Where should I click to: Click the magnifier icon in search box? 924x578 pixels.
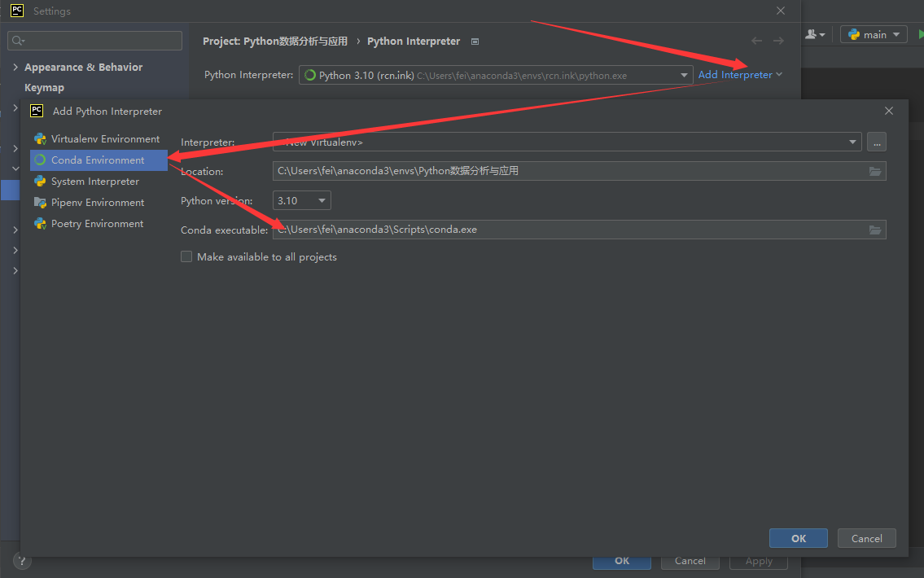18,41
